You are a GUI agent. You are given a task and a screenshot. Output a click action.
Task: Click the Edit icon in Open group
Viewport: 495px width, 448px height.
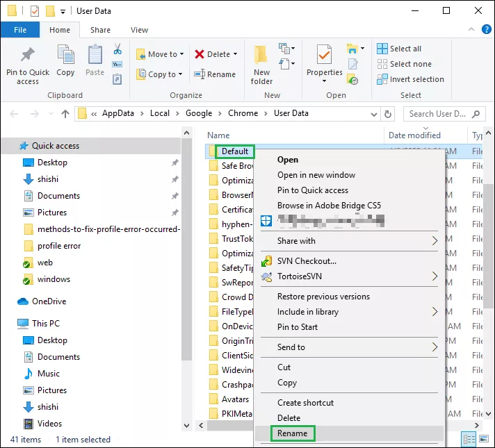352,64
